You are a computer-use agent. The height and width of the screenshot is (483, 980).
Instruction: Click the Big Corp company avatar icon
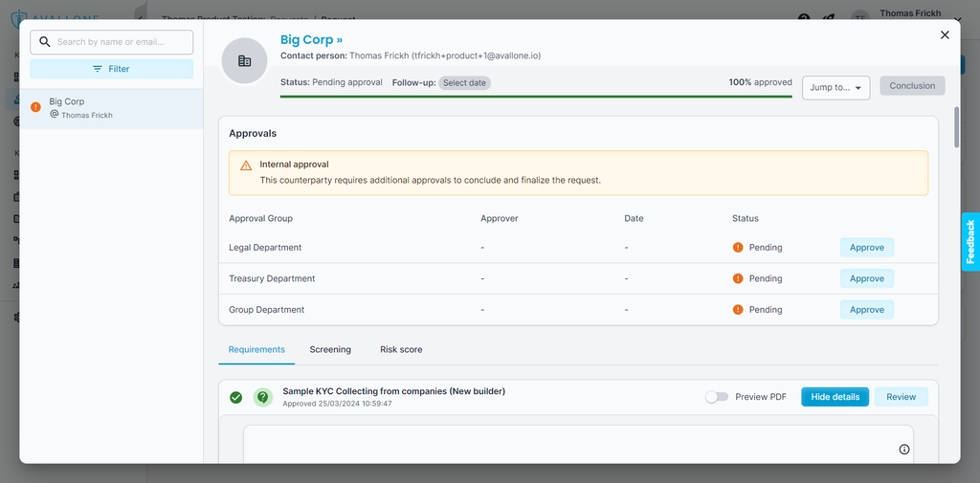click(x=244, y=60)
